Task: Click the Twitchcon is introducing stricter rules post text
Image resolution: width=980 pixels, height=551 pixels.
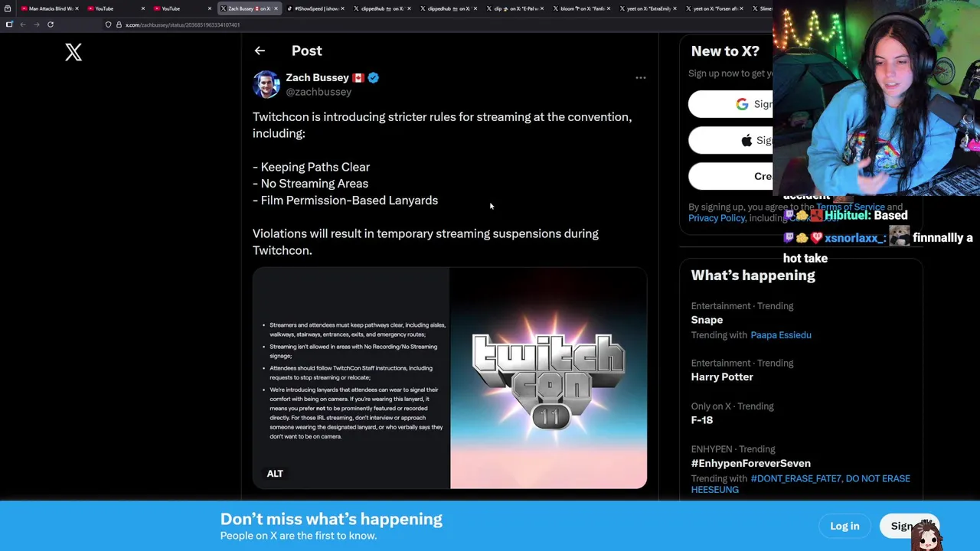Action: click(x=442, y=125)
